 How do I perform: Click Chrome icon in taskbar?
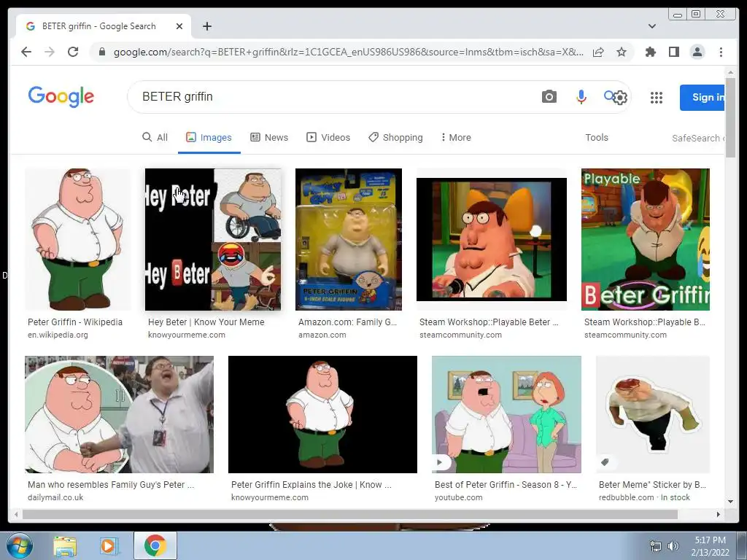(x=155, y=545)
